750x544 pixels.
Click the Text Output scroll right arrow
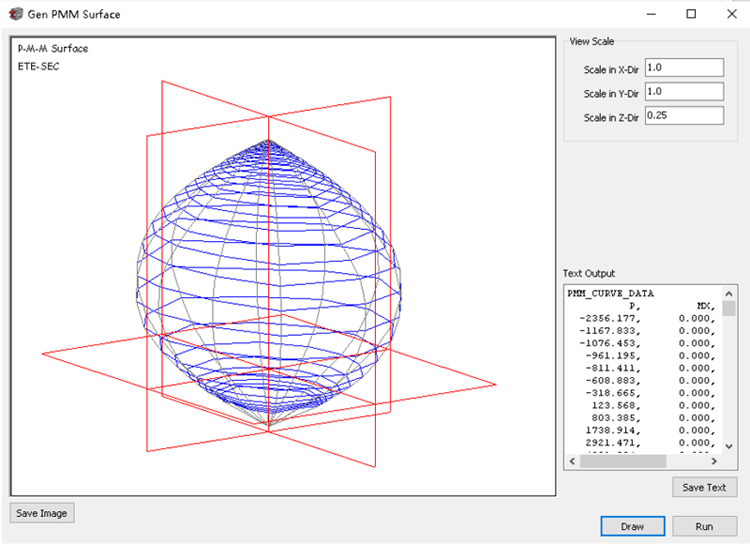pos(714,461)
